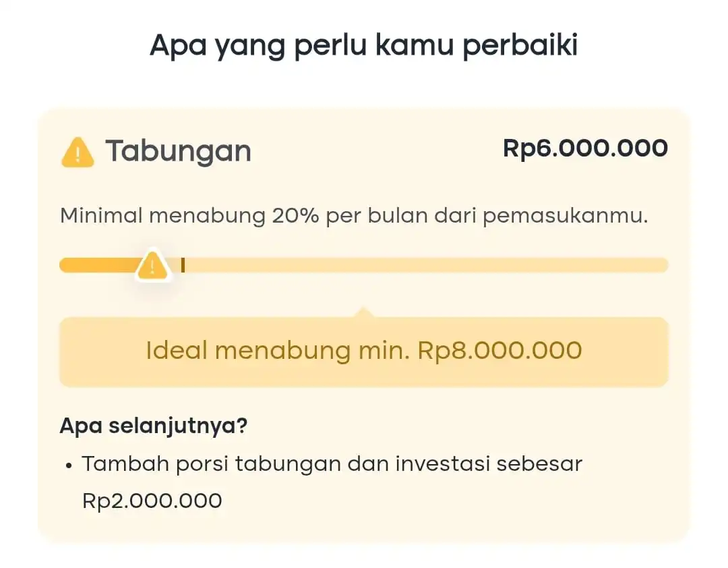Click the exclamation mark inside the yellow triangle

[x=152, y=267]
